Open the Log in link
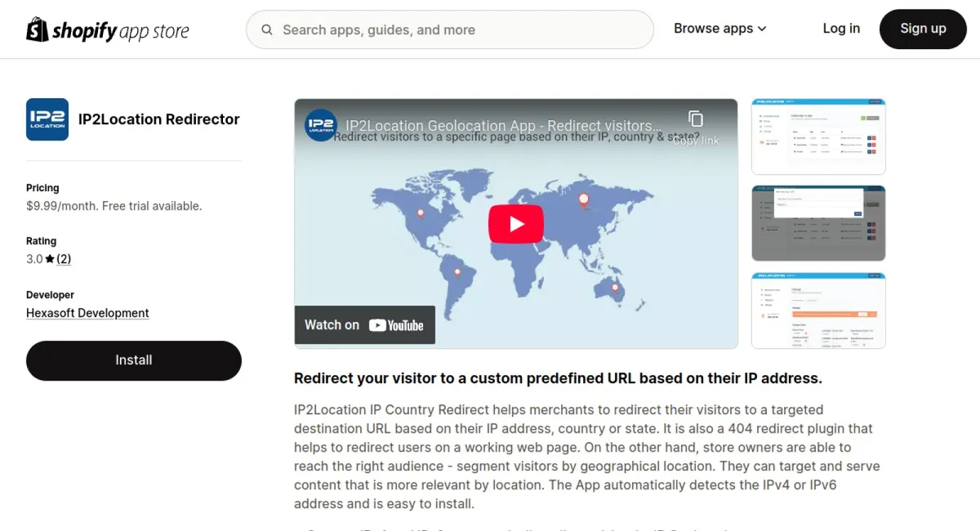Image resolution: width=980 pixels, height=531 pixels. coord(841,29)
